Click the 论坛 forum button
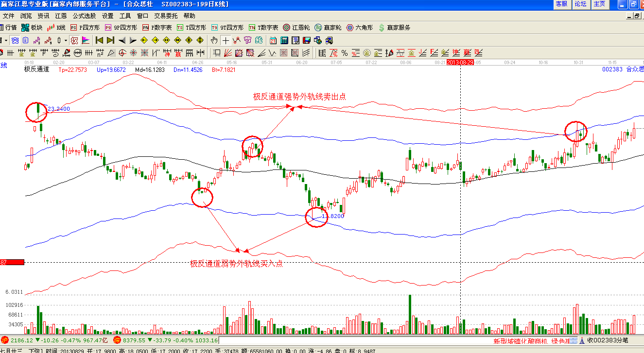Viewport: 644px width, 353px height. pyautogui.click(x=580, y=4)
